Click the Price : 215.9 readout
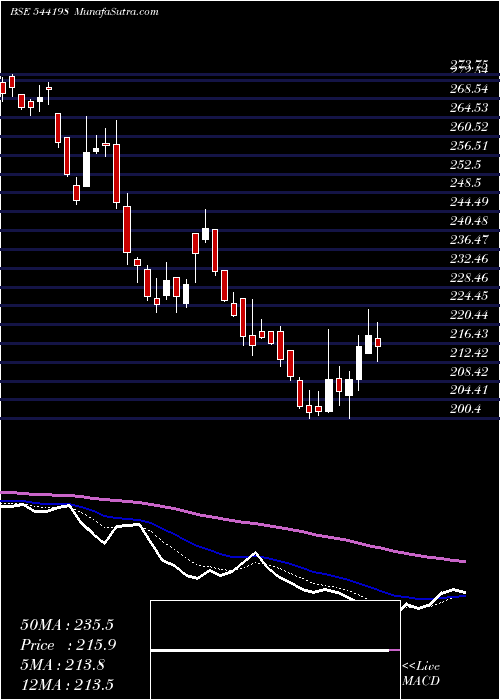Image resolution: width=500 pixels, height=700 pixels. pyautogui.click(x=68, y=645)
